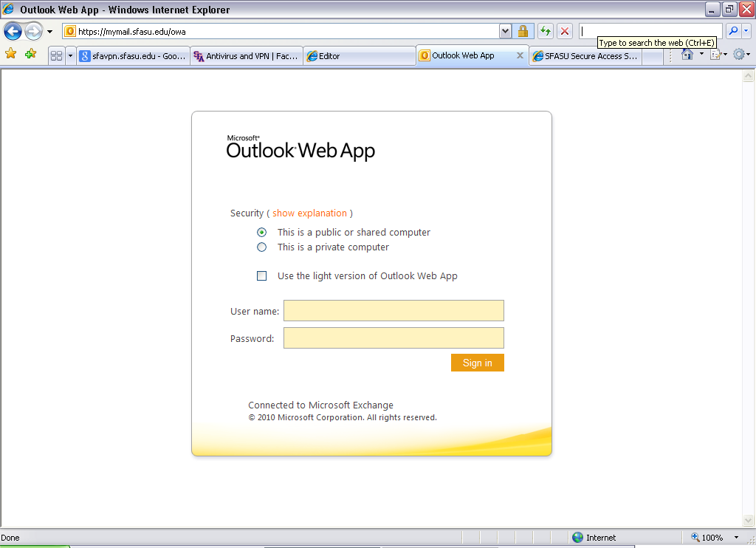Screen dimensions: 756x548
Task: Click the Internet Explorer title bar icon
Action: (x=8, y=9)
